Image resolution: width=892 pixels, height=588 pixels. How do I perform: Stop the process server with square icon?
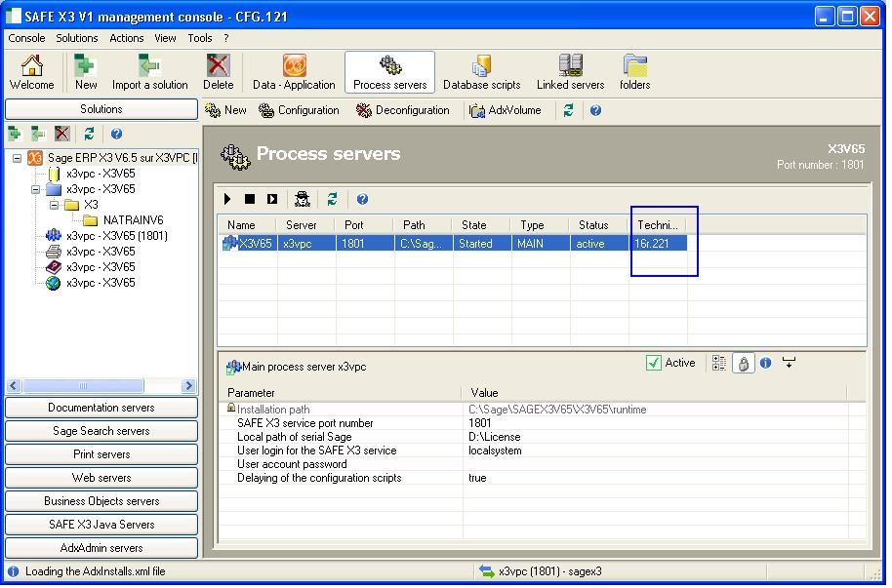pos(249,199)
